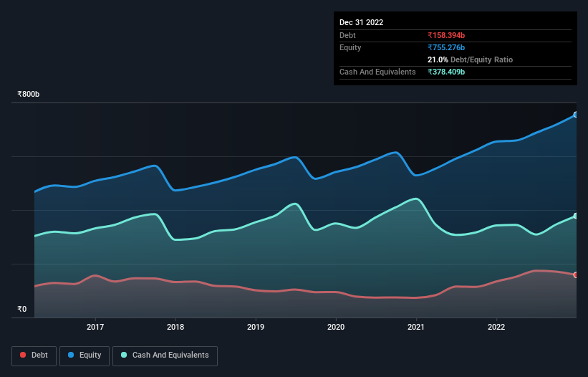Screen dimensions: 588x377
Task: Click the Debt value ₹158.394b in tooltip
Action: 446,35
